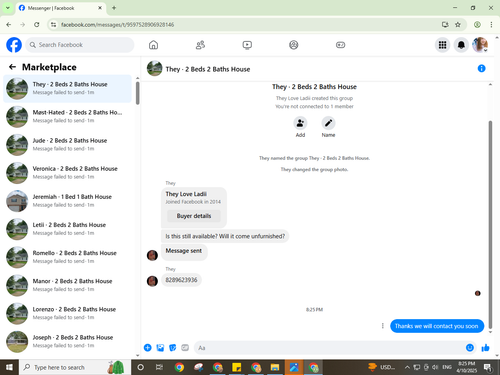Click the Add people icon

300,123
